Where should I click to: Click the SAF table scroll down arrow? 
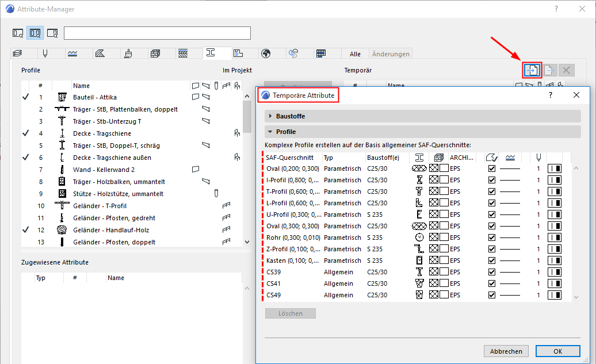coord(576,297)
